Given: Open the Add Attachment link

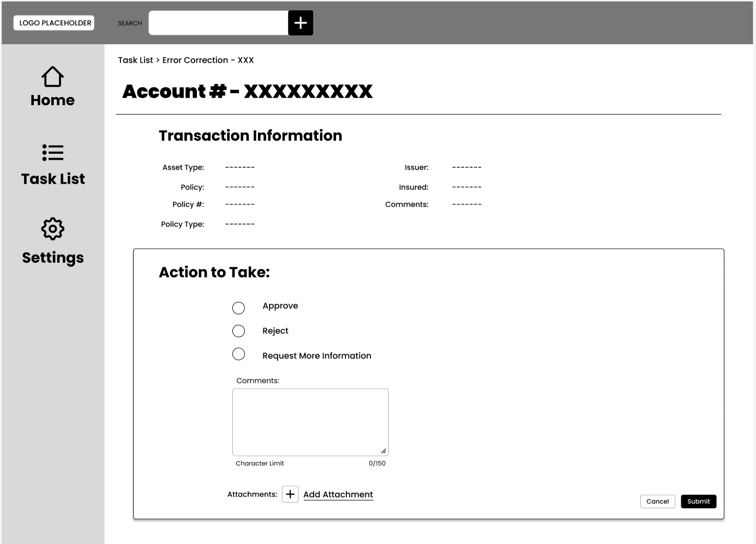Looking at the screenshot, I should coord(338,494).
